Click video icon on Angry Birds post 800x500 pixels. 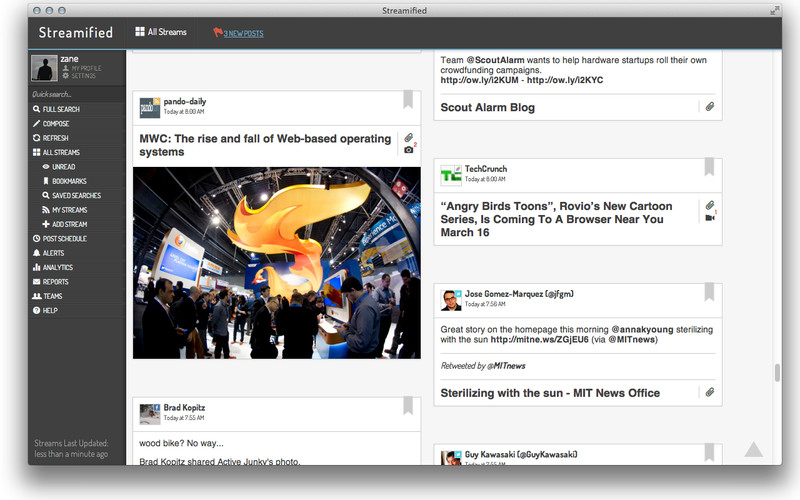[710, 218]
